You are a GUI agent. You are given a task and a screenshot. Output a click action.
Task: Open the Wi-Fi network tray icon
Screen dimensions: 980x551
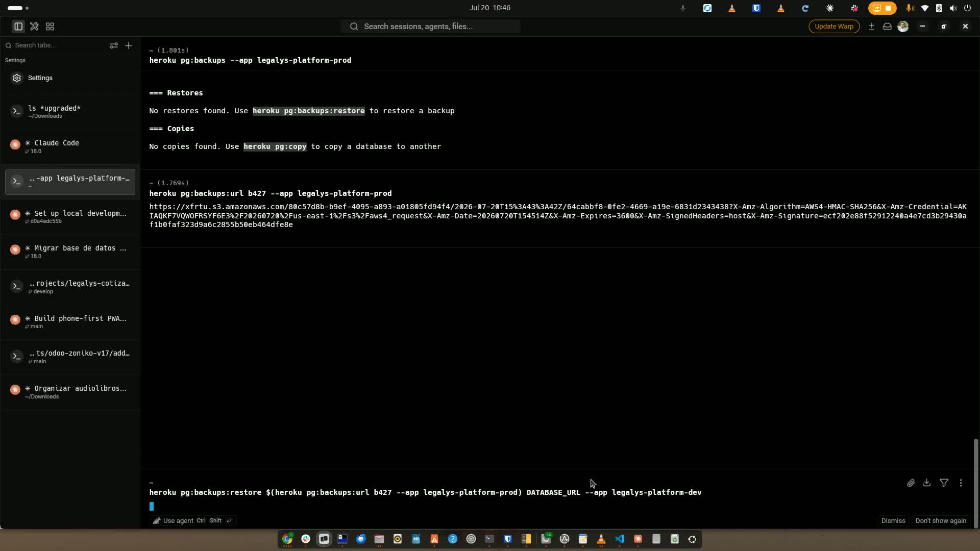(924, 8)
